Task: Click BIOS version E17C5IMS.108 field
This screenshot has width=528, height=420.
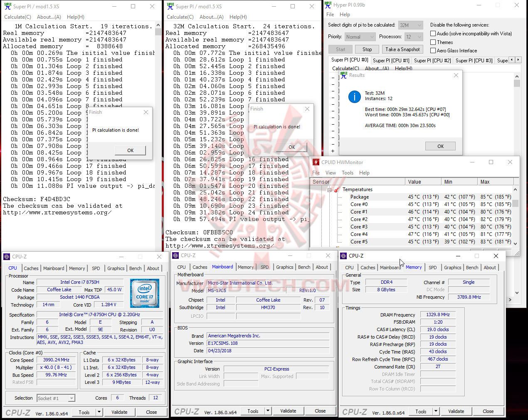Action: tap(268, 343)
